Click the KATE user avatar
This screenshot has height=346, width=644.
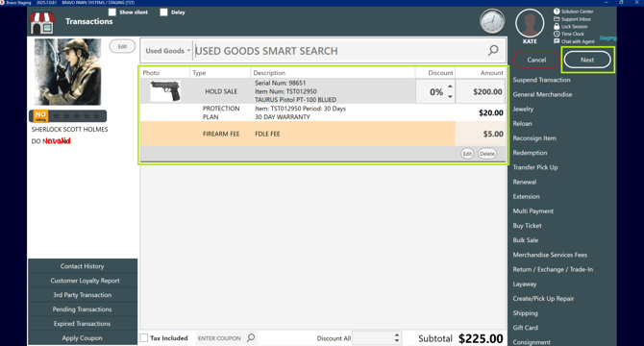530,23
